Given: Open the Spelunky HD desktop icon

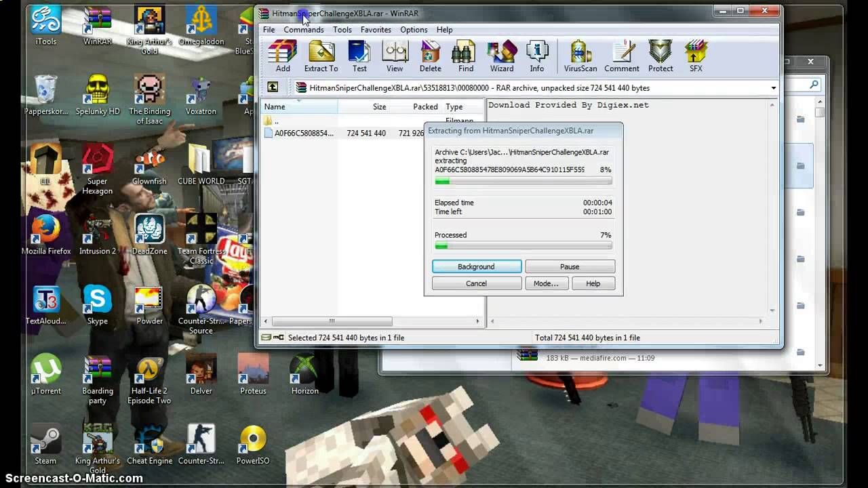Looking at the screenshot, I should (x=98, y=96).
